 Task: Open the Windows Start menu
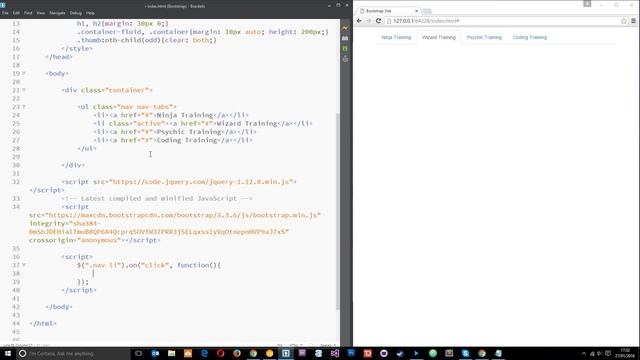coord(8,353)
